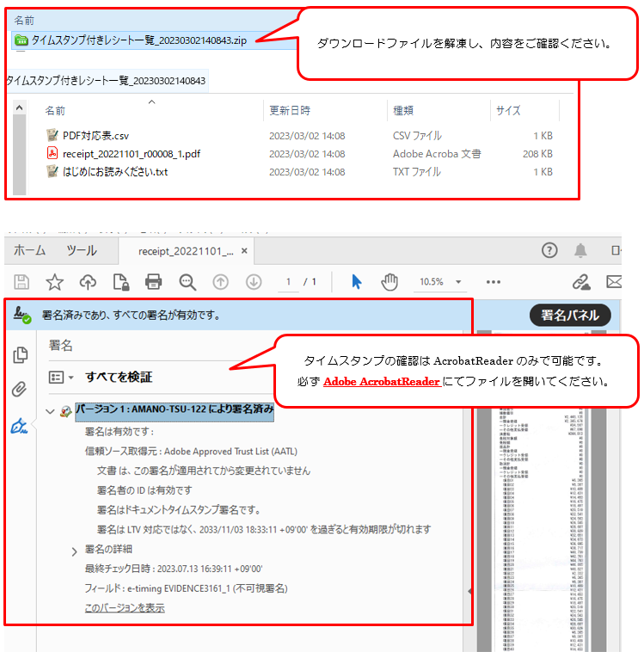Click 最終チェック日時 2023.07.13 row
644x664 pixels.
tap(174, 569)
